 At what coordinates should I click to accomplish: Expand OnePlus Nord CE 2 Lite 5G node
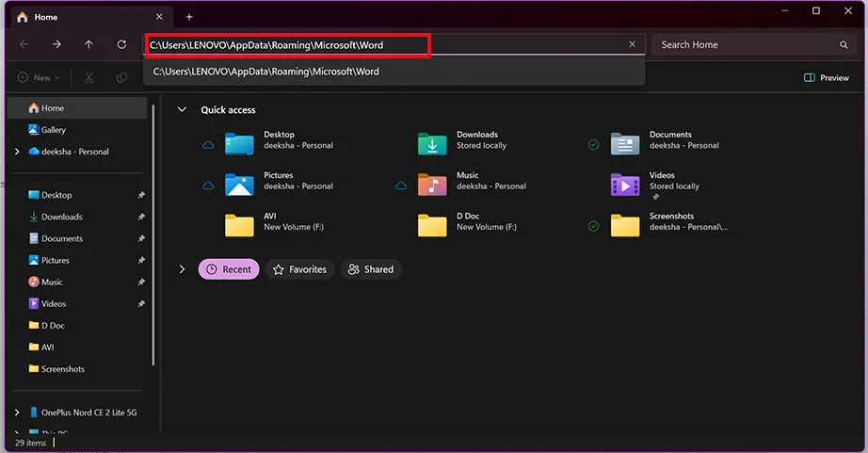(x=17, y=413)
